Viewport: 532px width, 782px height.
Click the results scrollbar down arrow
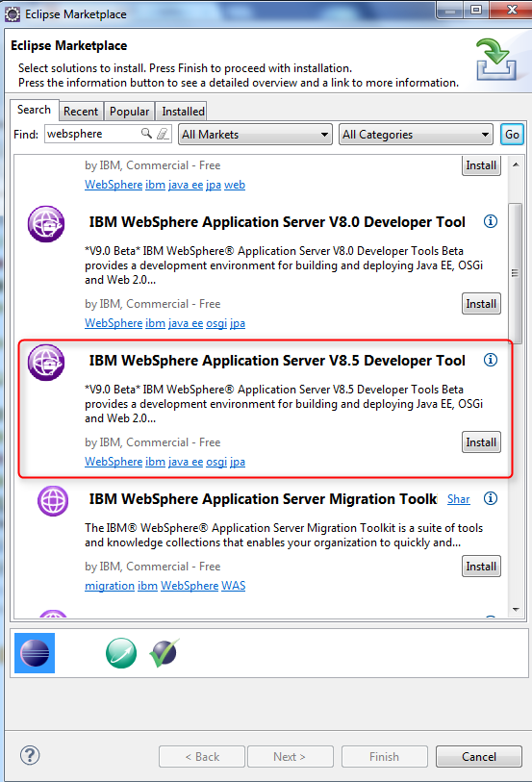[x=516, y=610]
